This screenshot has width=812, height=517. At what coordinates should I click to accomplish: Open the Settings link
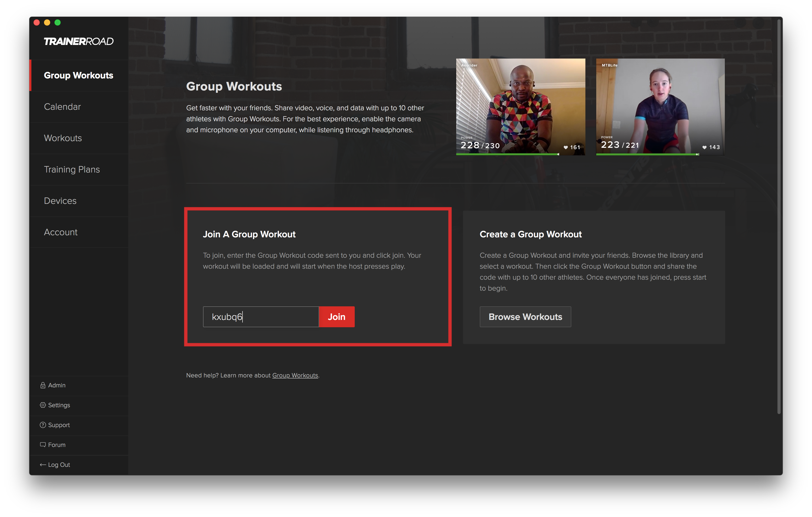point(59,405)
